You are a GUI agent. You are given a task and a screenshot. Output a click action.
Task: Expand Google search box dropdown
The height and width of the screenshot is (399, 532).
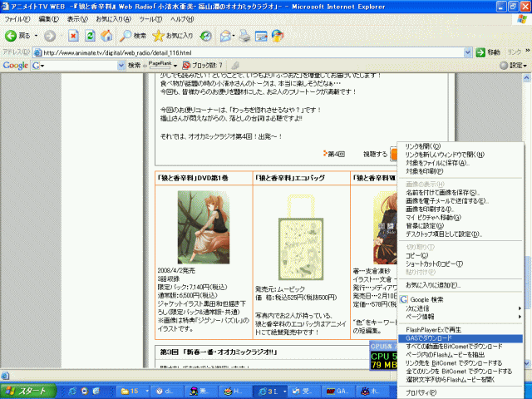(121, 65)
